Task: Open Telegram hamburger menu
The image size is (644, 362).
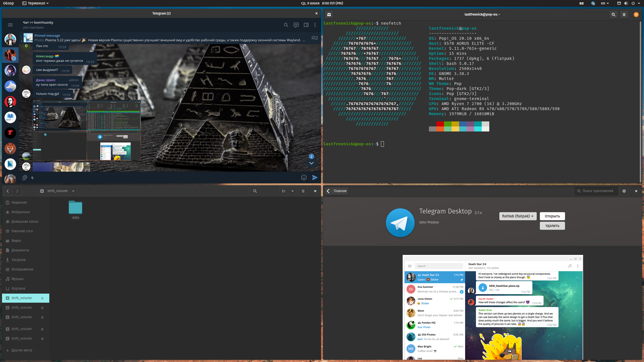Action: (x=10, y=25)
